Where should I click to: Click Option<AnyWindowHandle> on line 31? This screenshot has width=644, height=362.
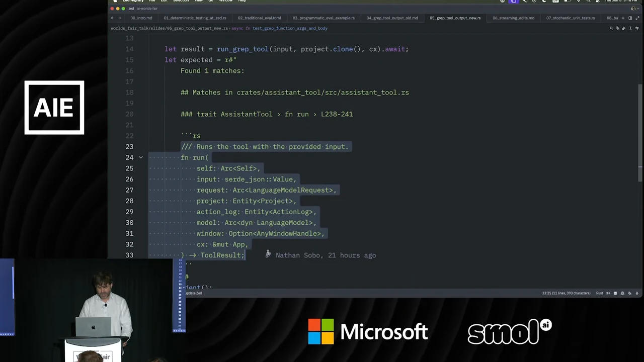274,234
